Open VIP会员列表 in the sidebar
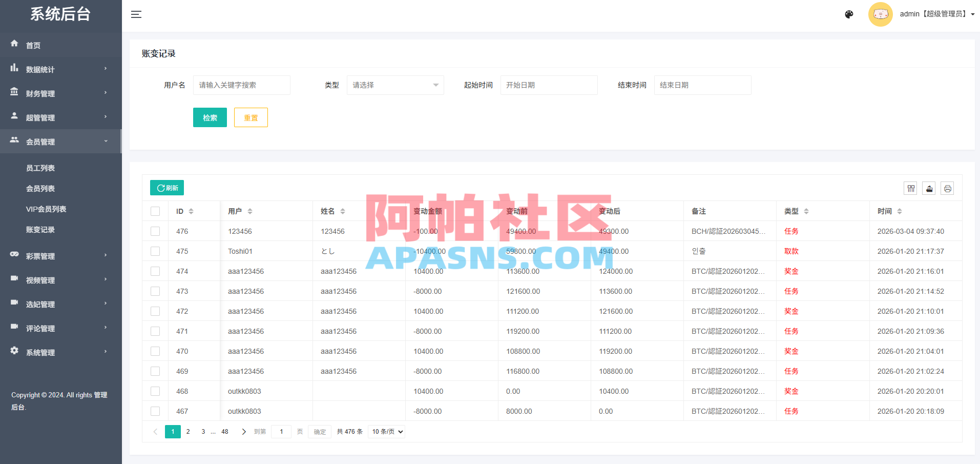 (x=46, y=209)
